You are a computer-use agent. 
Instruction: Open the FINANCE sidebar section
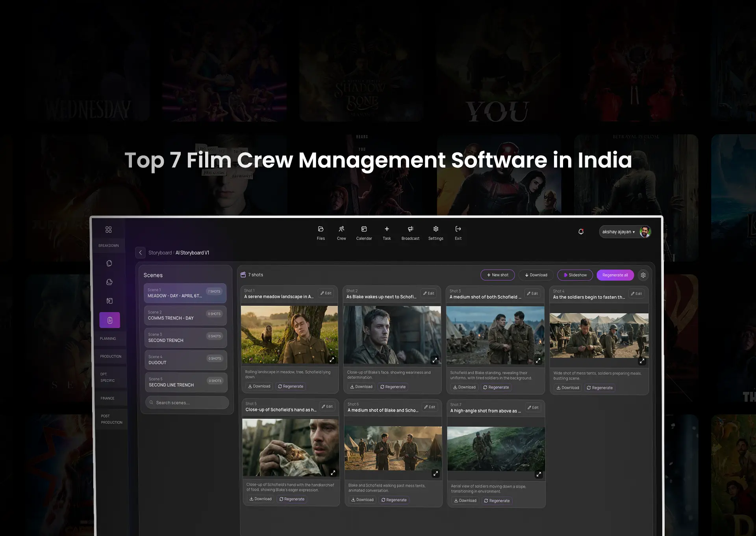click(107, 398)
